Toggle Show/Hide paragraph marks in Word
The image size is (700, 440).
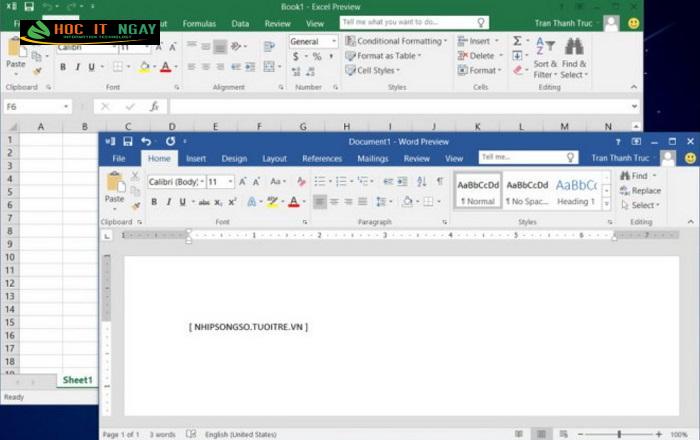tap(440, 181)
